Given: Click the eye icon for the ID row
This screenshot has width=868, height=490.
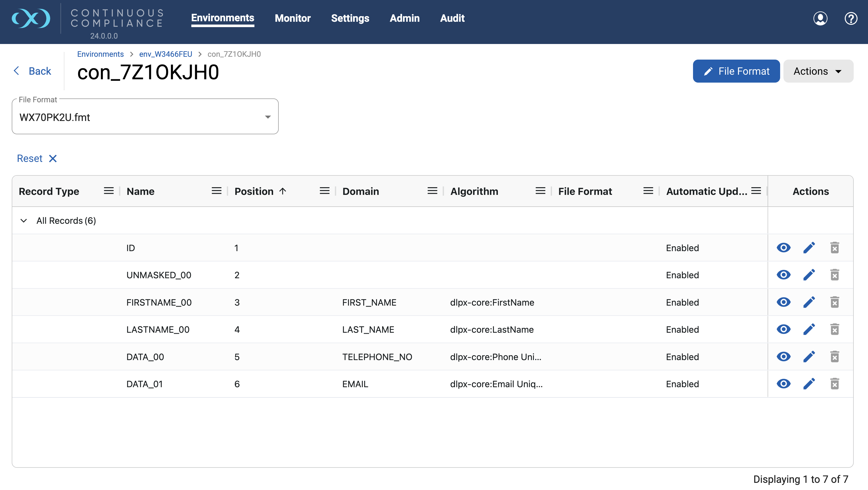Looking at the screenshot, I should click(x=783, y=248).
